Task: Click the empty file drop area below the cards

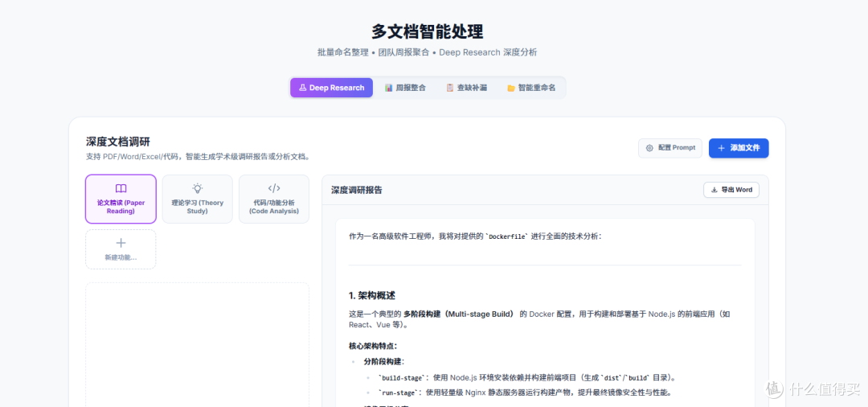Action: click(x=197, y=344)
